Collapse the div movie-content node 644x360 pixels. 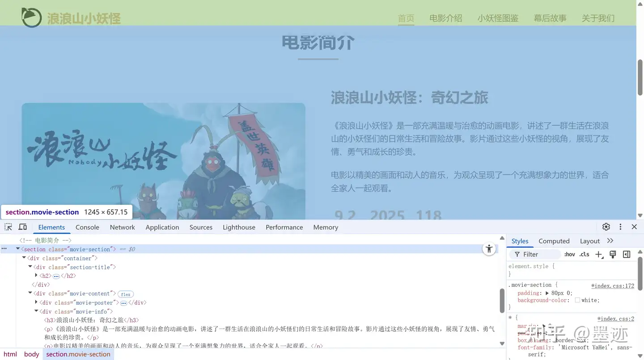[x=30, y=293]
